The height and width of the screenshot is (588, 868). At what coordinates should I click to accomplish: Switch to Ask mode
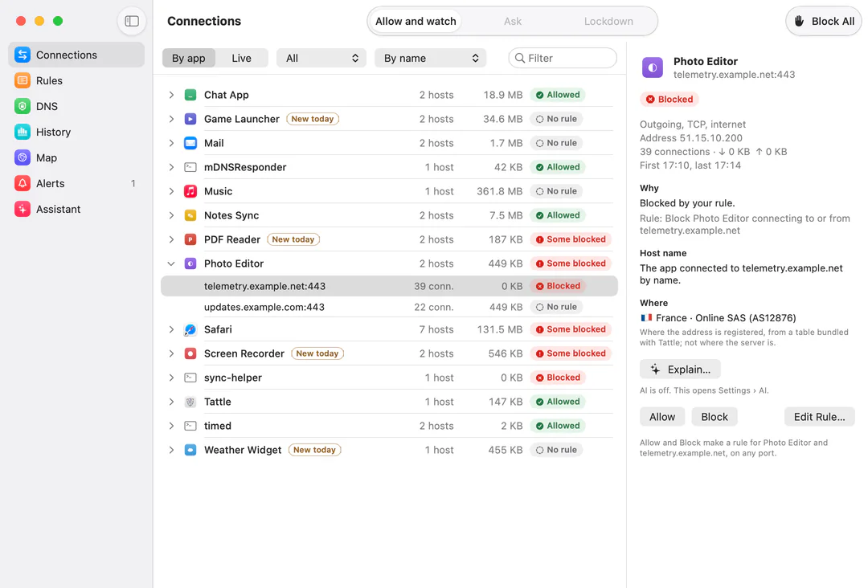[x=513, y=21]
